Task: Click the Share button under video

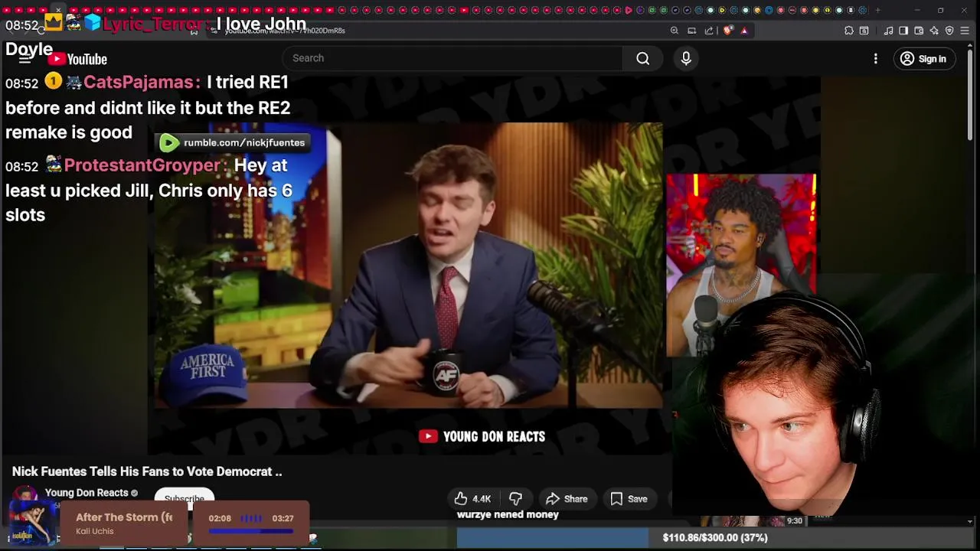Action: point(567,499)
